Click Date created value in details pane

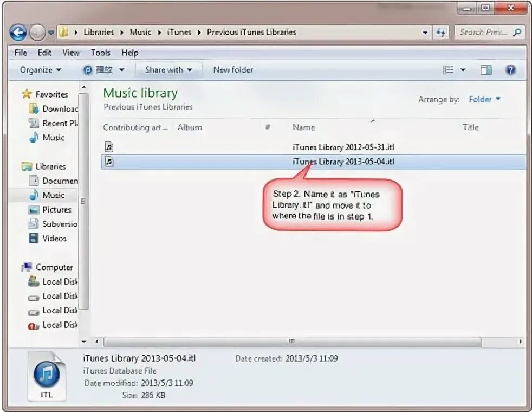312,358
